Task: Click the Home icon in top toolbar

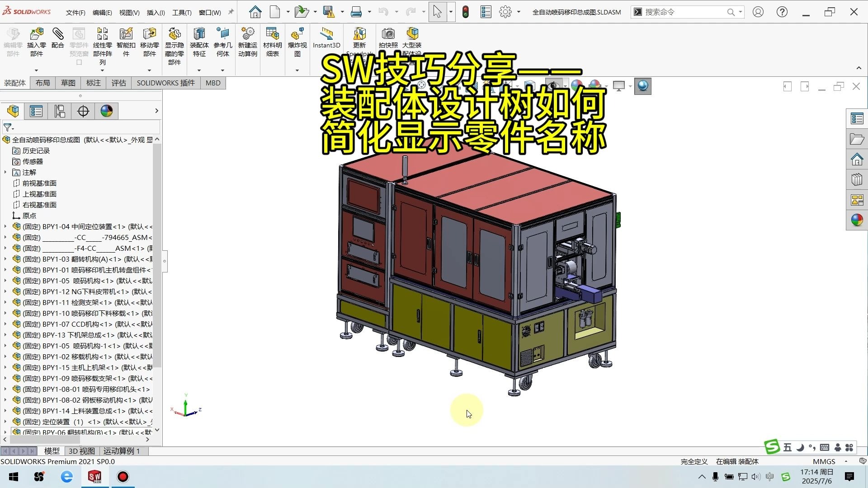Action: click(255, 12)
